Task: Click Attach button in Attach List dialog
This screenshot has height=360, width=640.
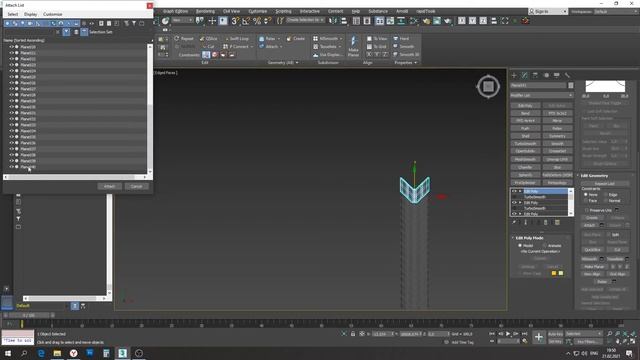Action: click(109, 187)
